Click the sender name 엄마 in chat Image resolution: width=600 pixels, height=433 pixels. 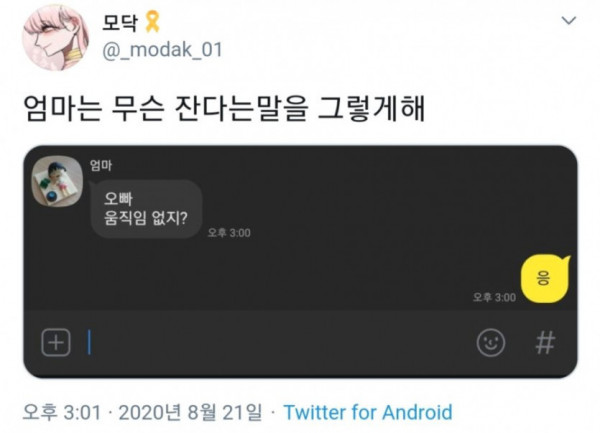(x=101, y=166)
